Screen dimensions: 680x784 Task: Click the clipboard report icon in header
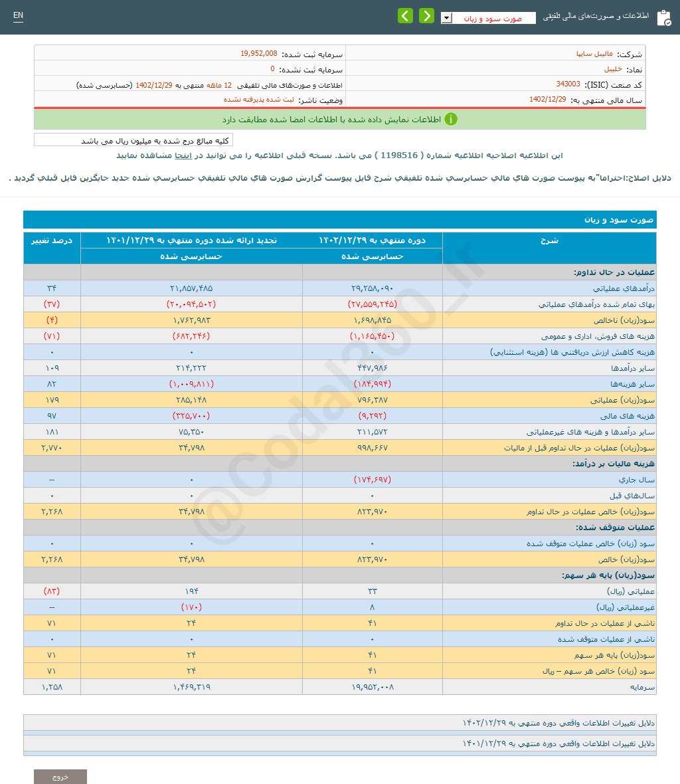tap(664, 17)
